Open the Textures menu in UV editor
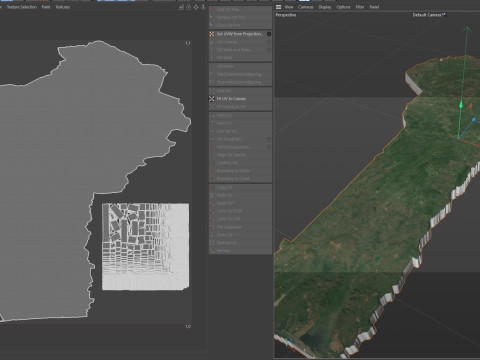The image size is (480, 360). pyautogui.click(x=63, y=7)
